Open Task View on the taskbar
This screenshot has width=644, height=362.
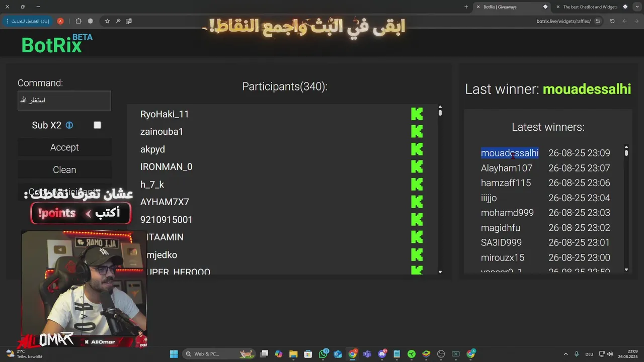tap(264, 354)
